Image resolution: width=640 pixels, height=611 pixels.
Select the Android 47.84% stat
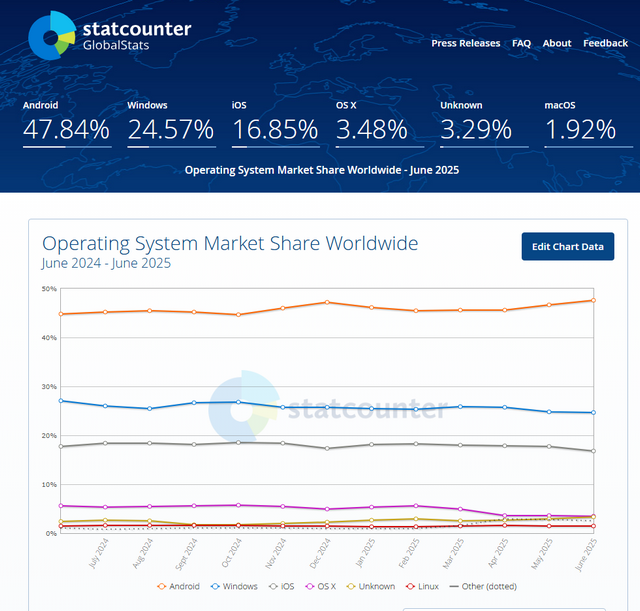point(67,124)
